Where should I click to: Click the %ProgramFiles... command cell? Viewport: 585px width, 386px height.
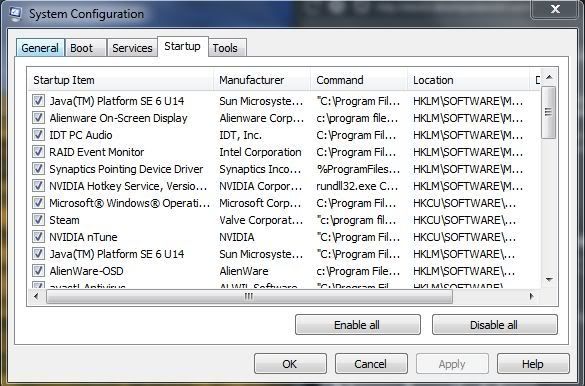click(358, 169)
